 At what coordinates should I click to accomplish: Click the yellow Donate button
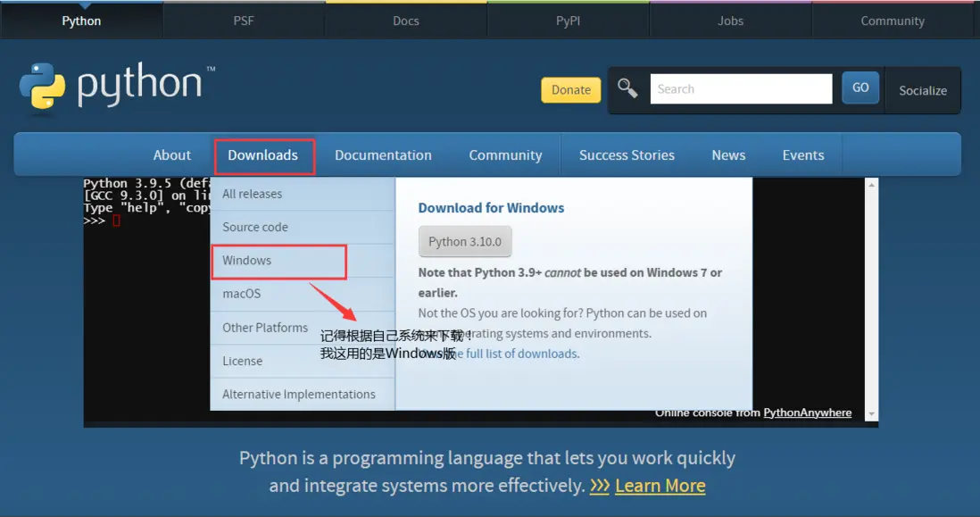(570, 90)
